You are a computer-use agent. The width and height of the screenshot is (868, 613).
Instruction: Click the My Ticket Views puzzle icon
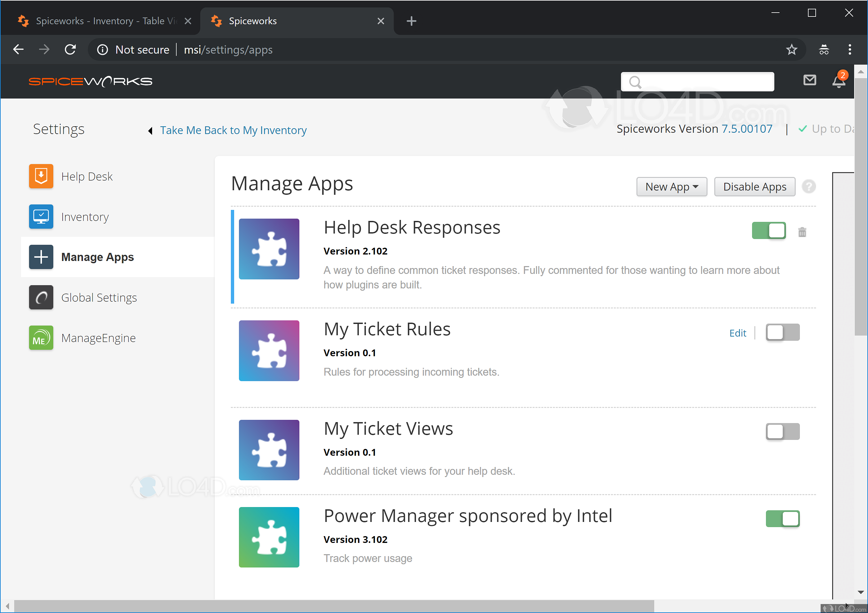pyautogui.click(x=269, y=450)
